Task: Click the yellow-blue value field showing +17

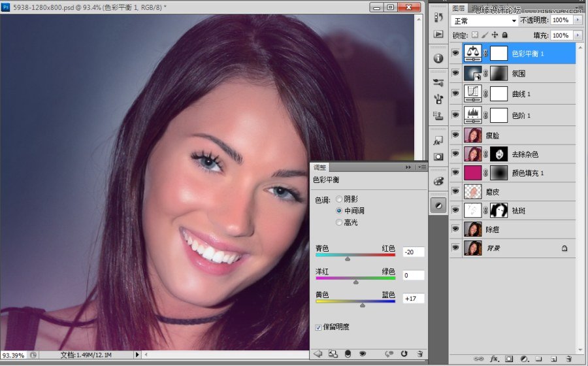Action: [414, 299]
